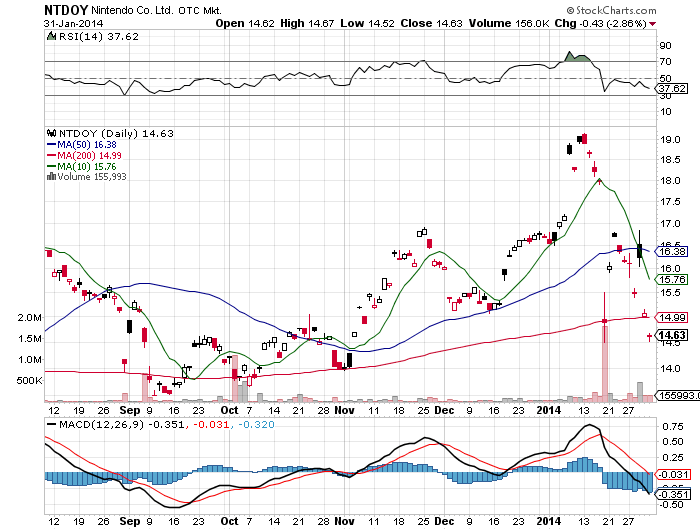The image size is (700, 530).
Task: Click the Volume 156.0K header value
Action: (508, 23)
